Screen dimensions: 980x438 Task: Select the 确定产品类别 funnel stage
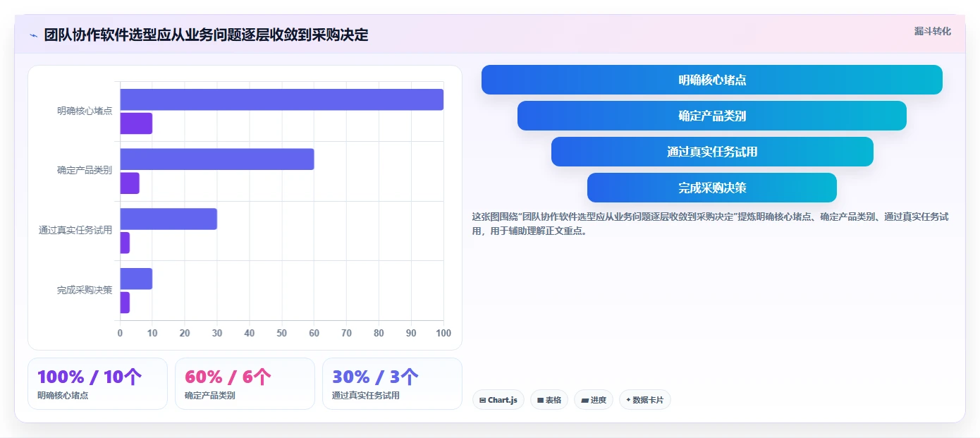click(712, 116)
